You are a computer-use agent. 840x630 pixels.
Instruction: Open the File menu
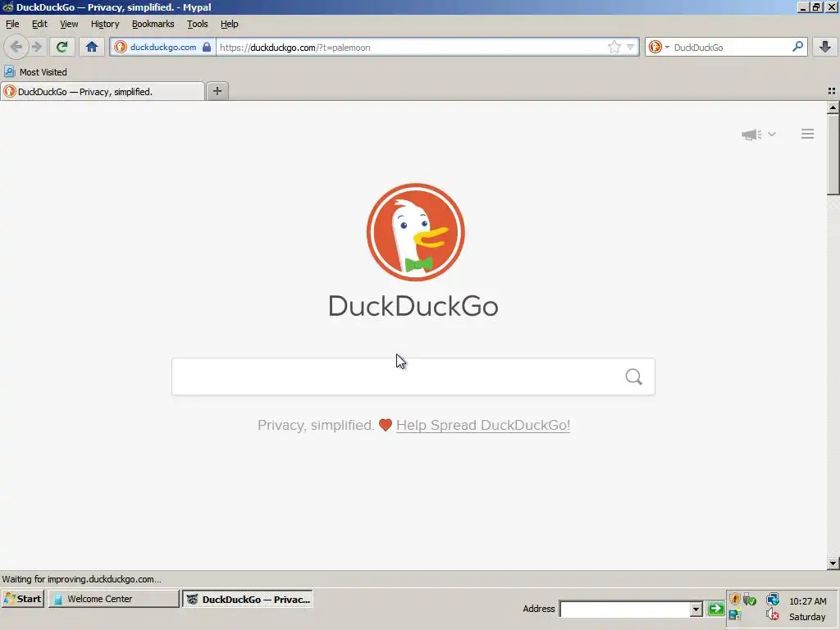coord(12,24)
